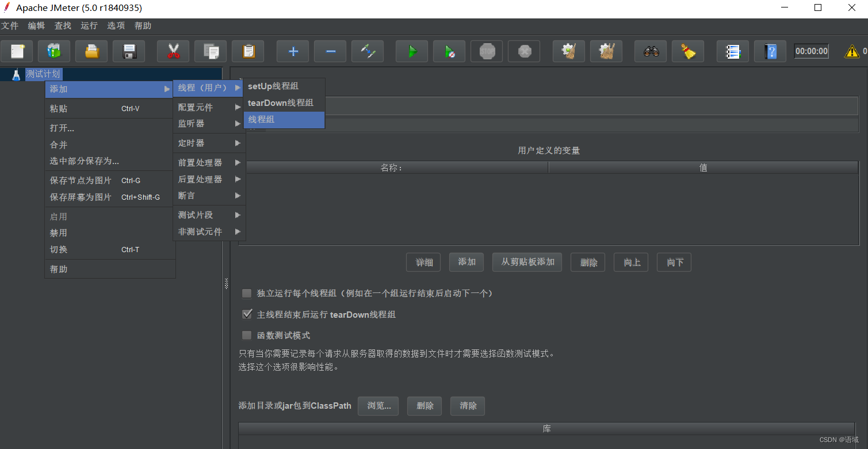Click the Stop test icon
This screenshot has width=868, height=449.
[487, 51]
